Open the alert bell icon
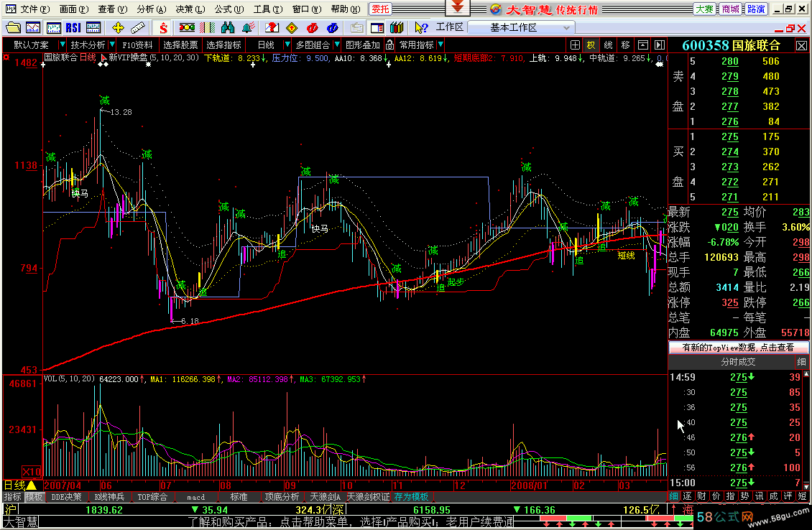 coord(249,27)
